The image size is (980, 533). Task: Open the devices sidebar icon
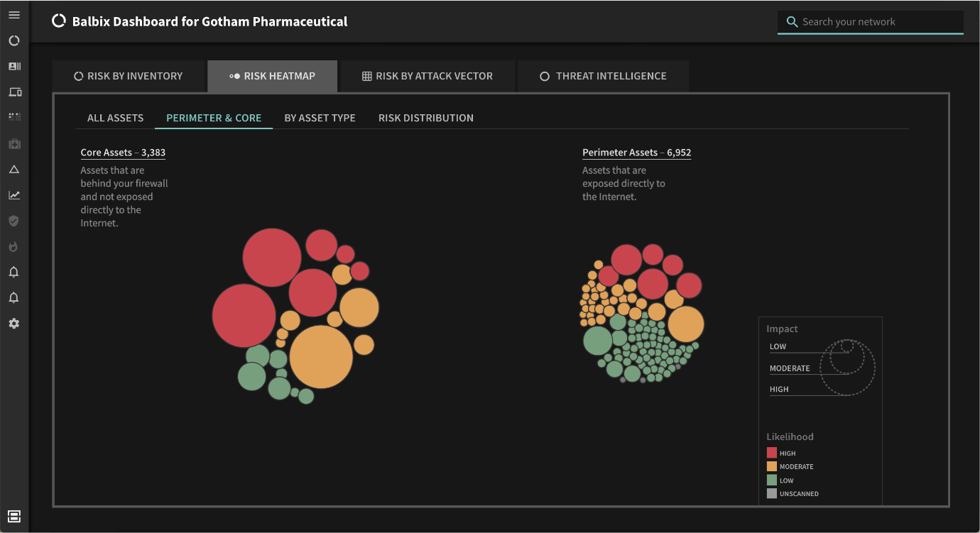14,92
